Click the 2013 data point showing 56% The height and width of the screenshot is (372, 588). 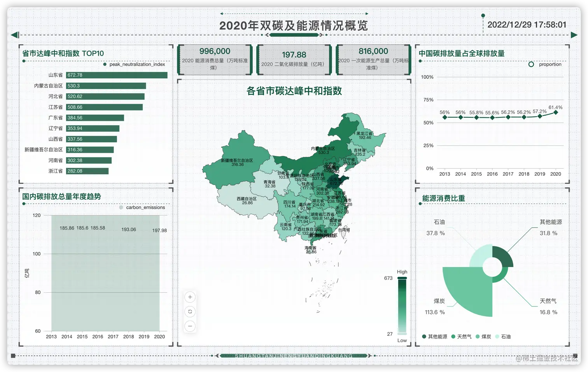click(444, 117)
